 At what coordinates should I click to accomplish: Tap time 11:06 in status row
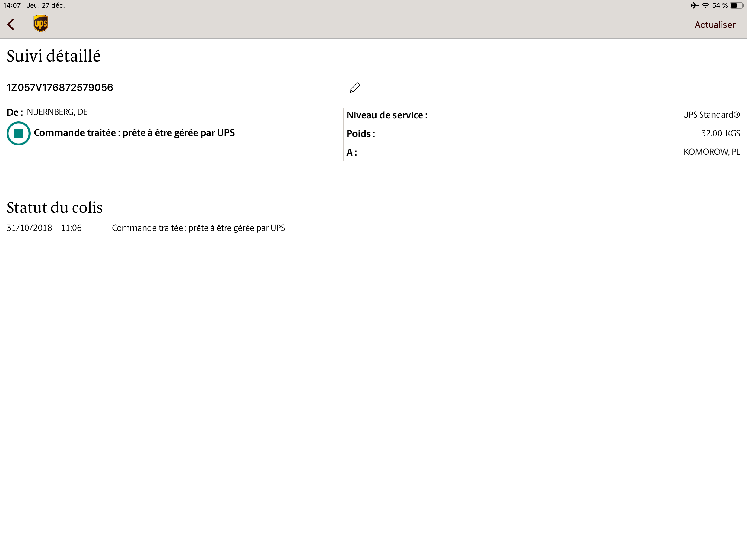(71, 228)
